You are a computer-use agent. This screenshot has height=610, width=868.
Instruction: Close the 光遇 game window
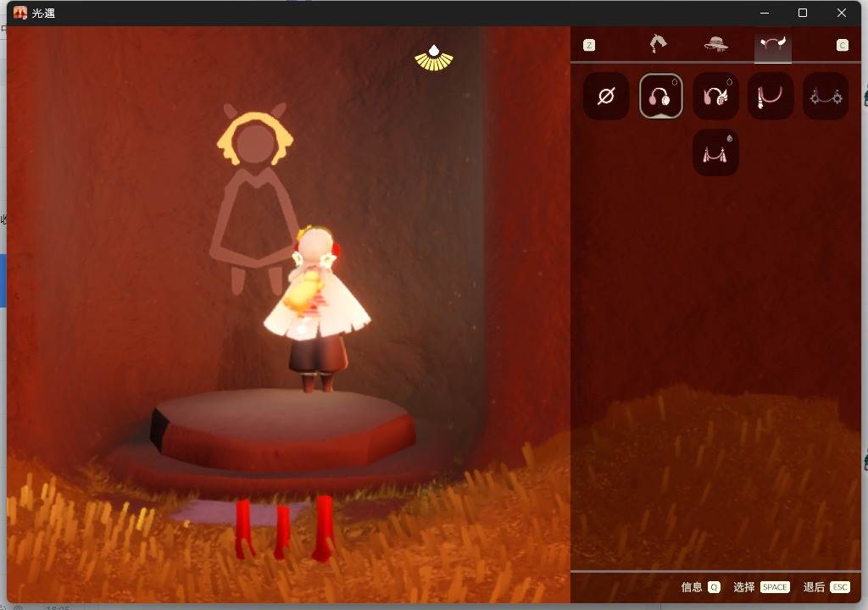(842, 13)
